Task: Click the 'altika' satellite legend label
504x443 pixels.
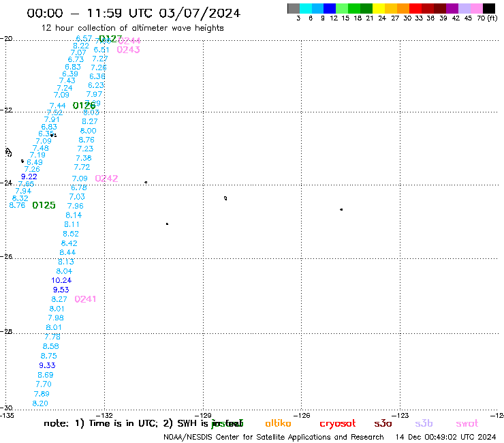Action: click(278, 423)
